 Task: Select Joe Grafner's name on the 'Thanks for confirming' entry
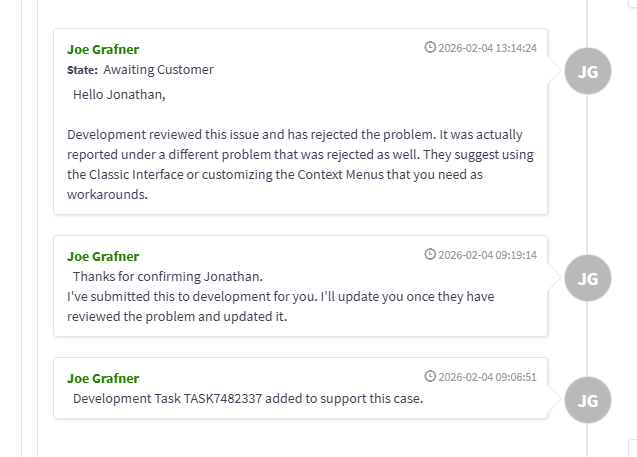click(x=103, y=257)
